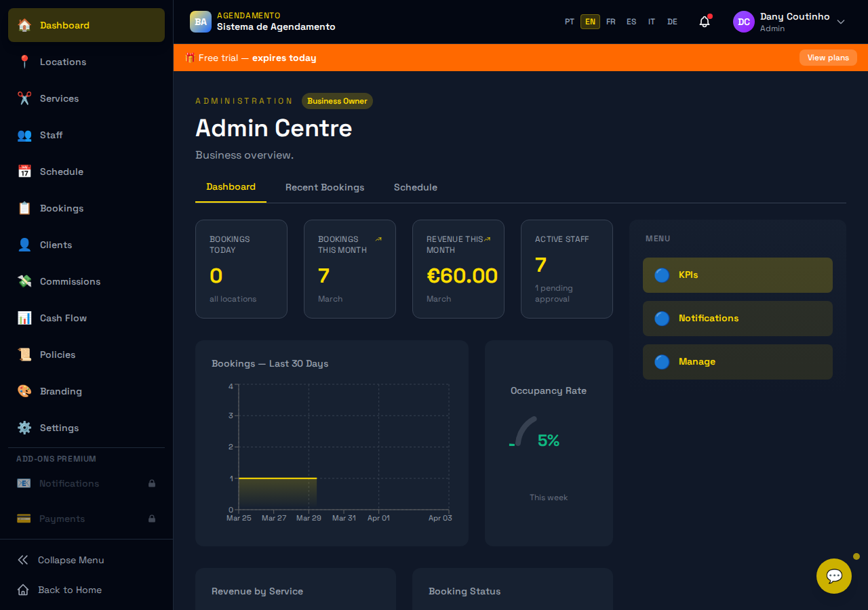Click the Commissions money icon
This screenshot has height=610, width=868.
point(24,281)
